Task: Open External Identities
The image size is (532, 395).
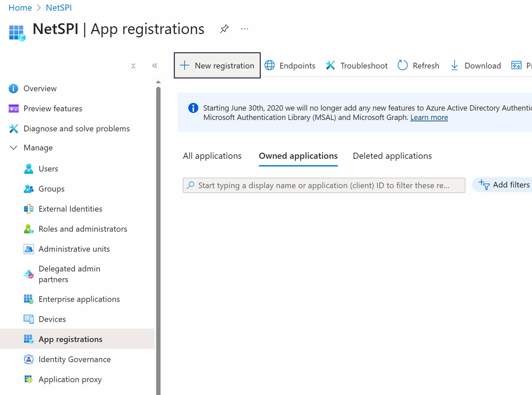Action: coord(70,209)
